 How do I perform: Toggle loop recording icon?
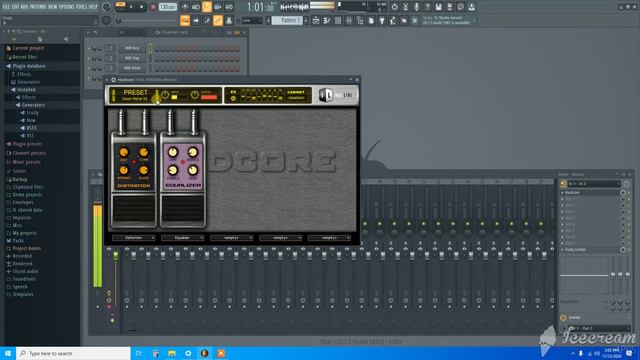(229, 7)
